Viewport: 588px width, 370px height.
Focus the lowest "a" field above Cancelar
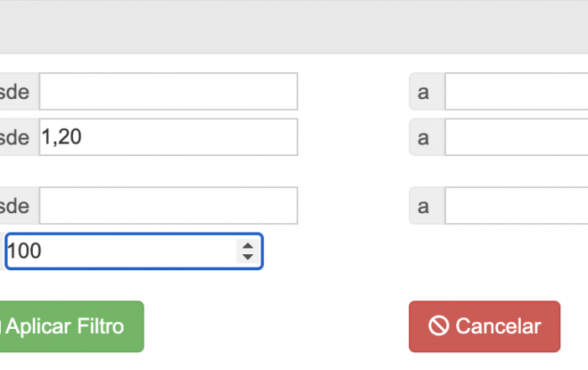click(517, 206)
